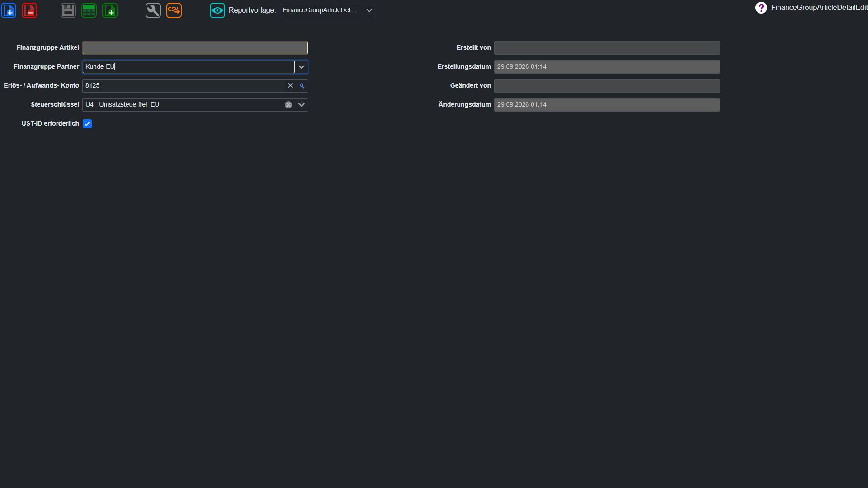Image resolution: width=868 pixels, height=488 pixels.
Task: Click the magnifier search icon for Konto
Action: click(x=302, y=85)
